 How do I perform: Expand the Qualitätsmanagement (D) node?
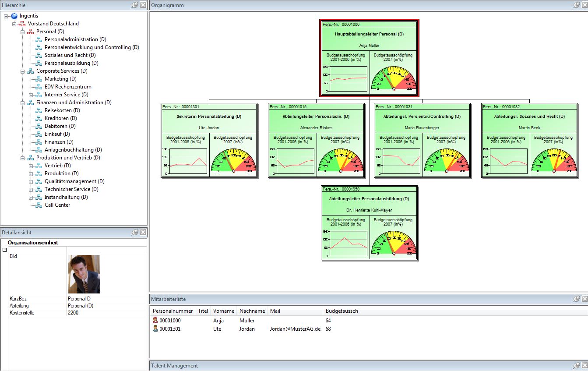(x=31, y=181)
